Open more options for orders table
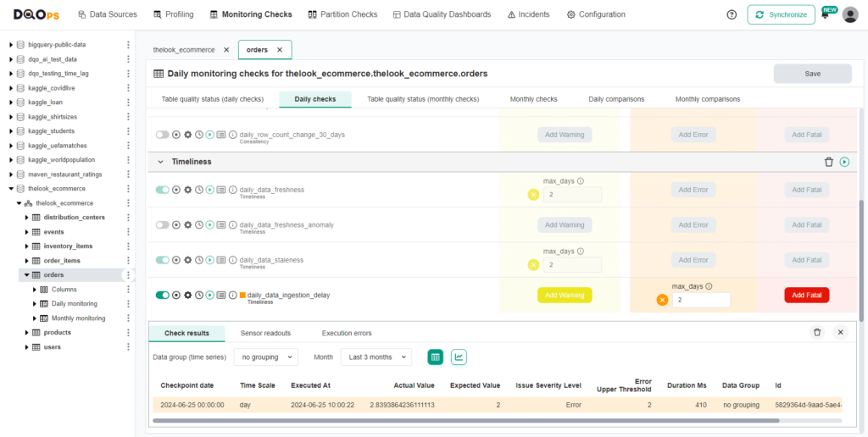The image size is (868, 437). point(129,275)
